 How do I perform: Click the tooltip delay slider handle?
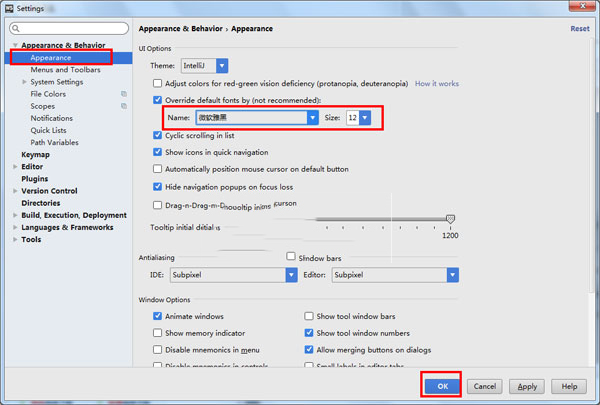450,219
